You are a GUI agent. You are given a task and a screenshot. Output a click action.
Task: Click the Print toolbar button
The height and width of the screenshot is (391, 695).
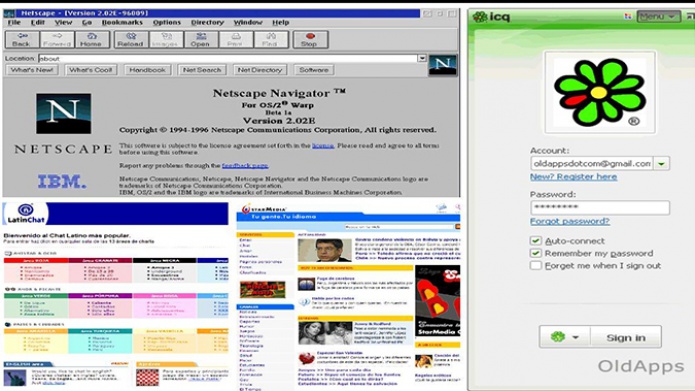point(235,39)
